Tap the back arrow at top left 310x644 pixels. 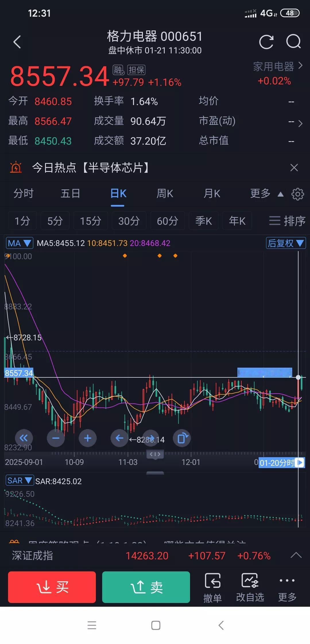(17, 42)
